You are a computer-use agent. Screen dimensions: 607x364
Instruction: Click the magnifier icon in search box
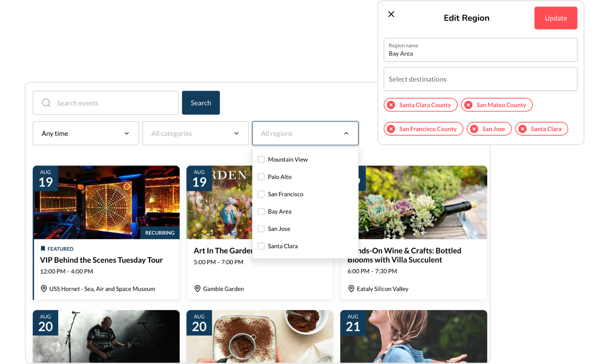click(47, 103)
